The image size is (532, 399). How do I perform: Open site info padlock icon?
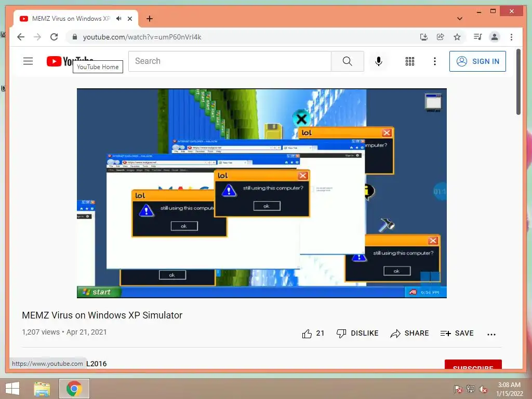(75, 37)
